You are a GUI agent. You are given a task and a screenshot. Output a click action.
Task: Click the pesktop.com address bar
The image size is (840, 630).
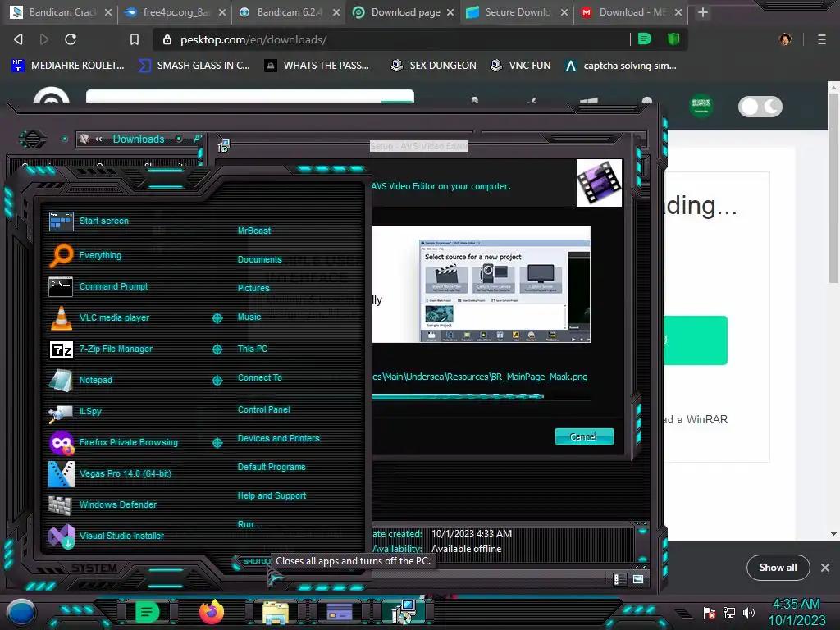(x=391, y=39)
